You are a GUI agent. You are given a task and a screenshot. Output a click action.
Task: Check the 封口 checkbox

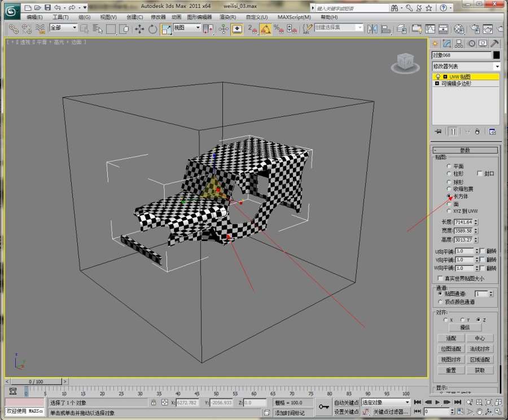point(480,174)
